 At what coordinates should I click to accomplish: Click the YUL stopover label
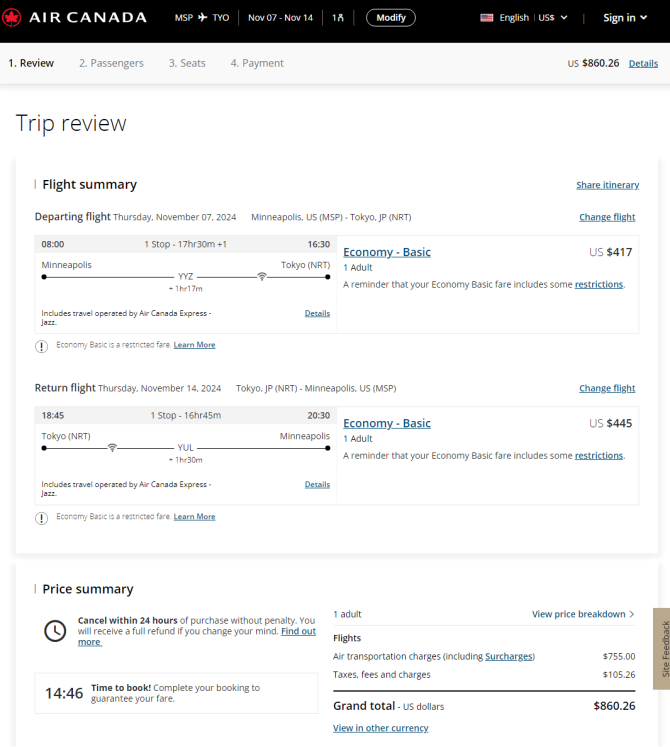click(x=185, y=448)
